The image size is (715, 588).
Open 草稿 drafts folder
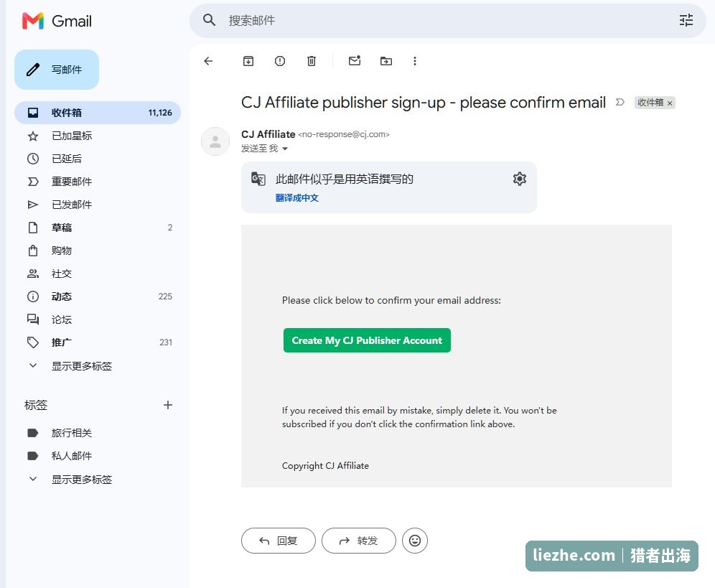coord(98,228)
